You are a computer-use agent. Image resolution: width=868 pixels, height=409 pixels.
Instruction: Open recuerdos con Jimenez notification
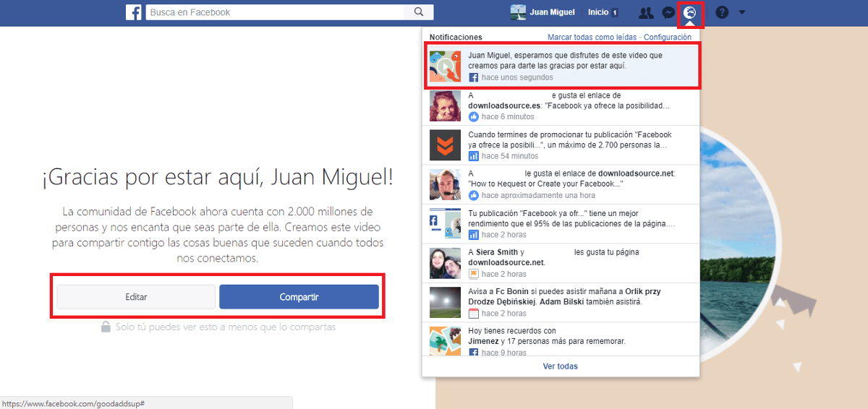561,340
